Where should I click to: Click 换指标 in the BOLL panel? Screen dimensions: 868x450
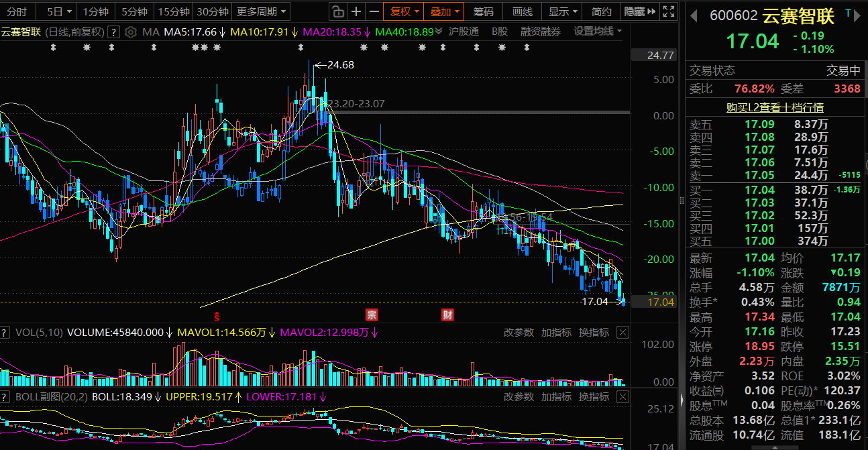coord(594,396)
